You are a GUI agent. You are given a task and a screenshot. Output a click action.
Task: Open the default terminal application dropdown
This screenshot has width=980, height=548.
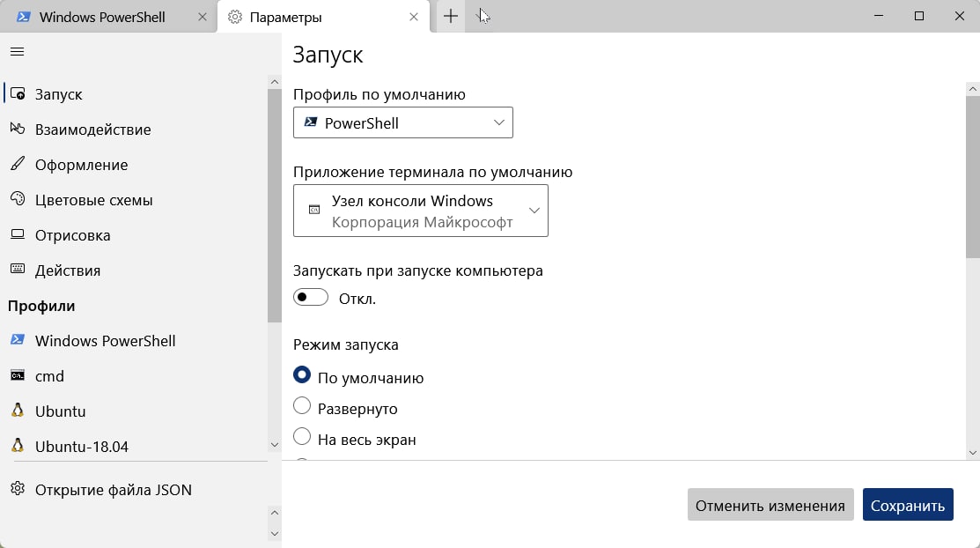pyautogui.click(x=421, y=211)
